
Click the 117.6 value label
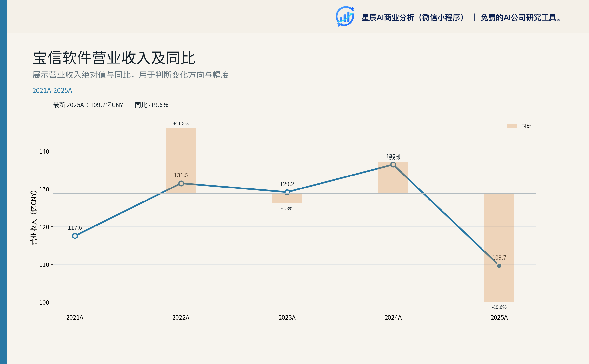click(x=75, y=228)
